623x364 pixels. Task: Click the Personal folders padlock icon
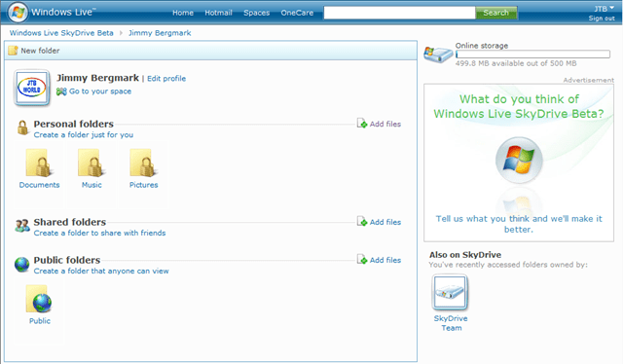pos(22,127)
